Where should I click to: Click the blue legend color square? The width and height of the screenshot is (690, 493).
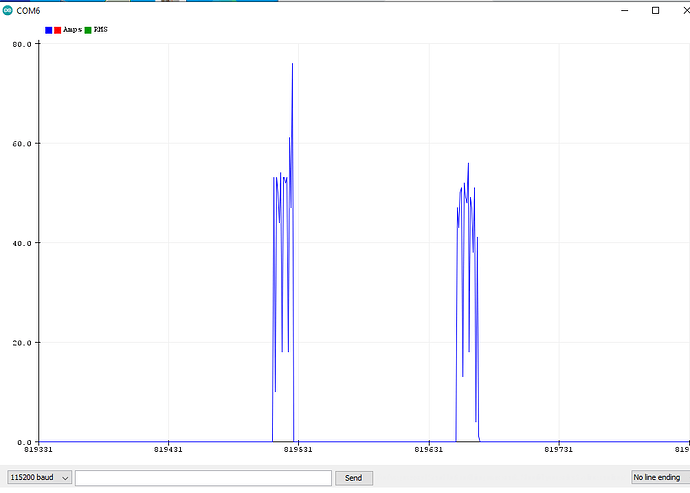tap(48, 30)
